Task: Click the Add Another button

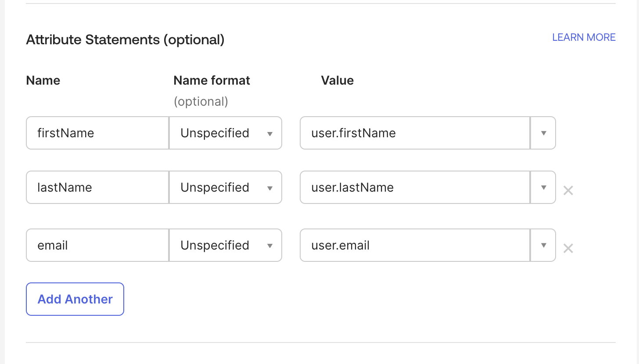Action: click(x=75, y=299)
